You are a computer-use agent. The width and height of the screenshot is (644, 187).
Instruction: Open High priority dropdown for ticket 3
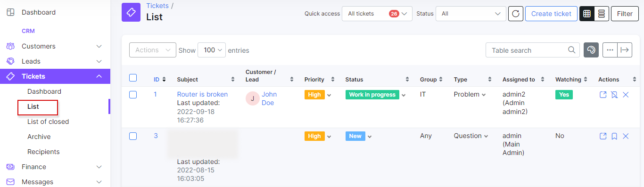tap(329, 137)
